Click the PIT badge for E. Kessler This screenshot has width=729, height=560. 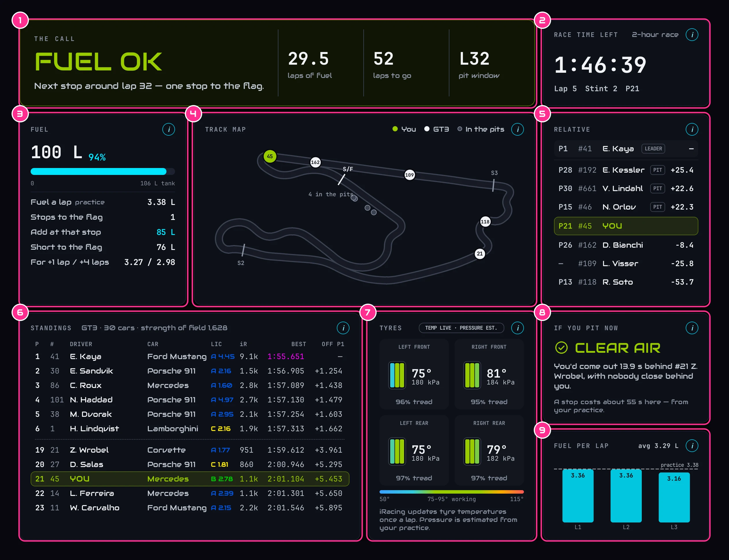click(658, 170)
